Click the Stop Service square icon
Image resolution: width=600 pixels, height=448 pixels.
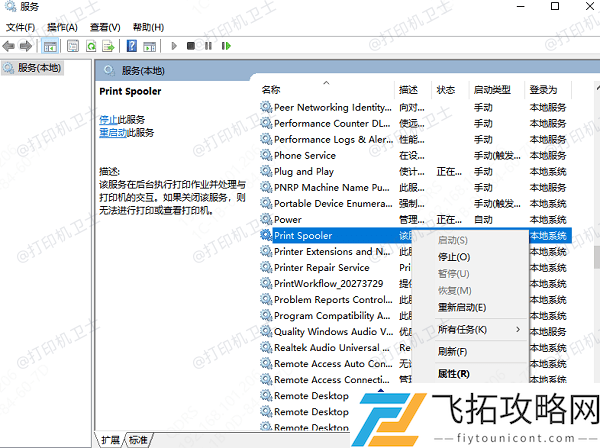pos(191,46)
